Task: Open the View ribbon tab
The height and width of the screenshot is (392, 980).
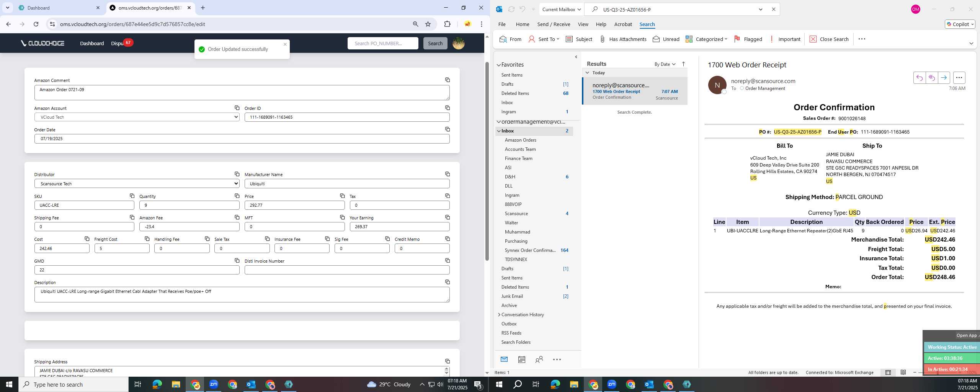Action: tap(583, 24)
